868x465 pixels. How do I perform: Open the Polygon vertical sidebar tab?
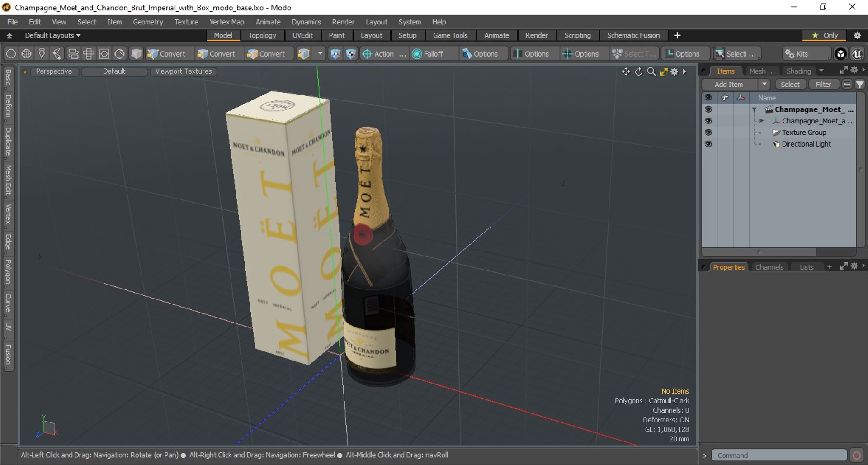(x=8, y=272)
